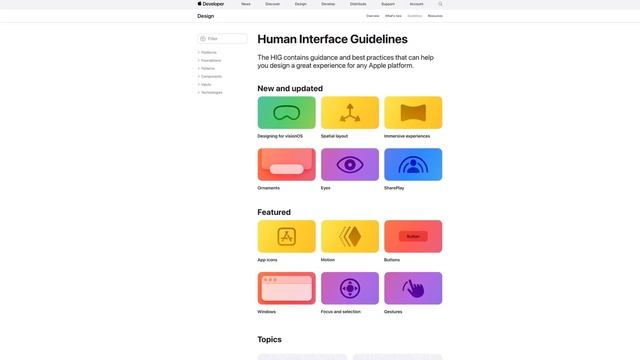Switch to the Resources tab

[435, 16]
